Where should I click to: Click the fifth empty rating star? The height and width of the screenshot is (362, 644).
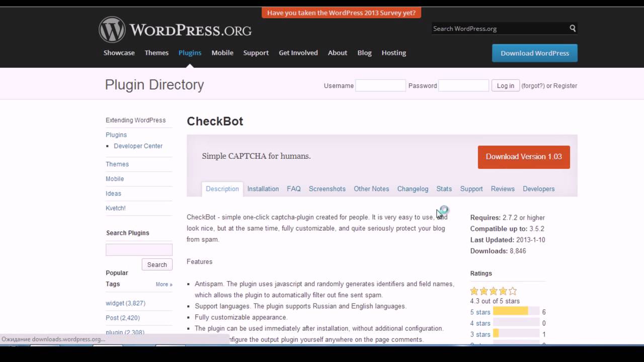(512, 291)
